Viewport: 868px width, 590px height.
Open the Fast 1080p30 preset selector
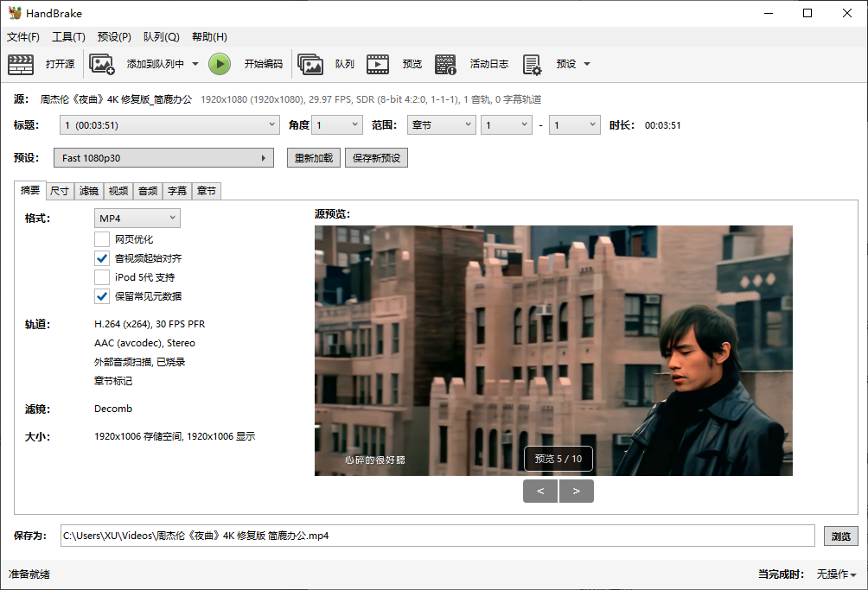tap(163, 158)
